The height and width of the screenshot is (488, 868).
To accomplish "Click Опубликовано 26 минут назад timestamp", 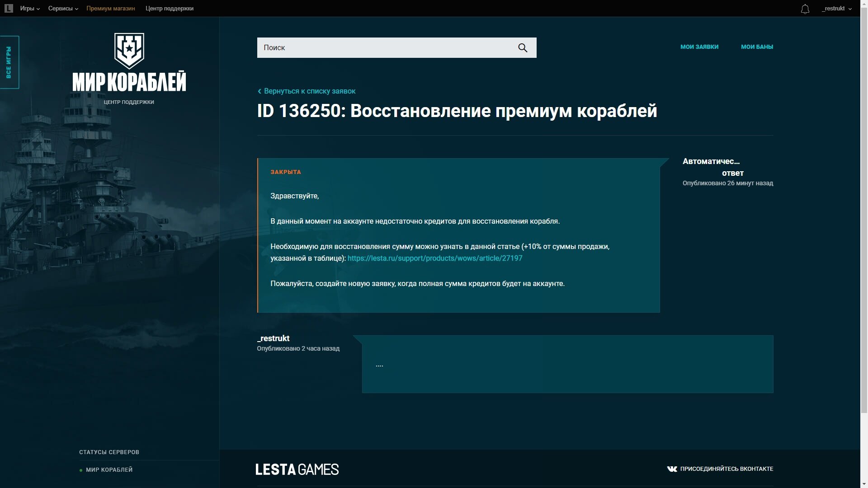I will tap(728, 183).
